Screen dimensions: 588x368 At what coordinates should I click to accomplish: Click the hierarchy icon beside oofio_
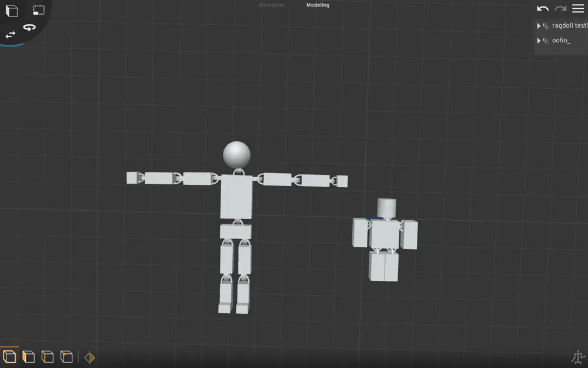point(546,41)
